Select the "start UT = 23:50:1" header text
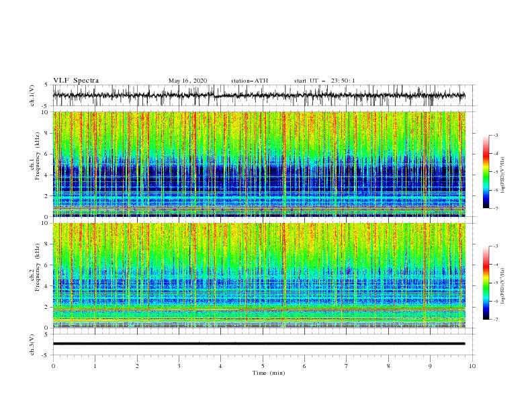Image resolution: width=532 pixels, height=411 pixels. (324, 81)
